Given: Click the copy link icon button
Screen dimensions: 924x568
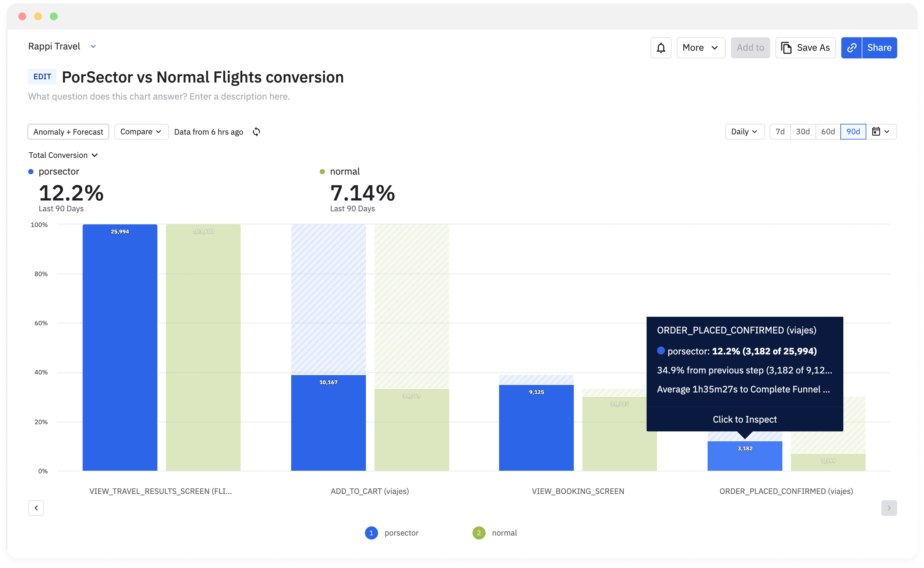Looking at the screenshot, I should 851,48.
